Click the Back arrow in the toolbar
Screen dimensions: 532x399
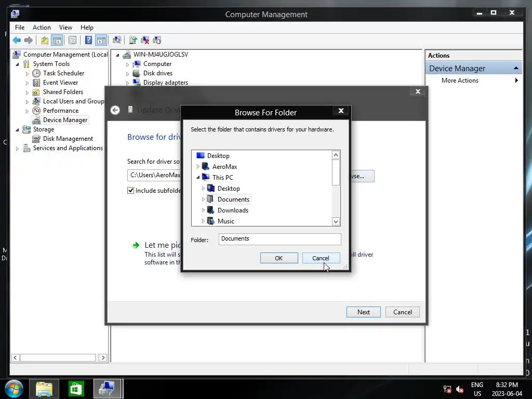click(17, 41)
